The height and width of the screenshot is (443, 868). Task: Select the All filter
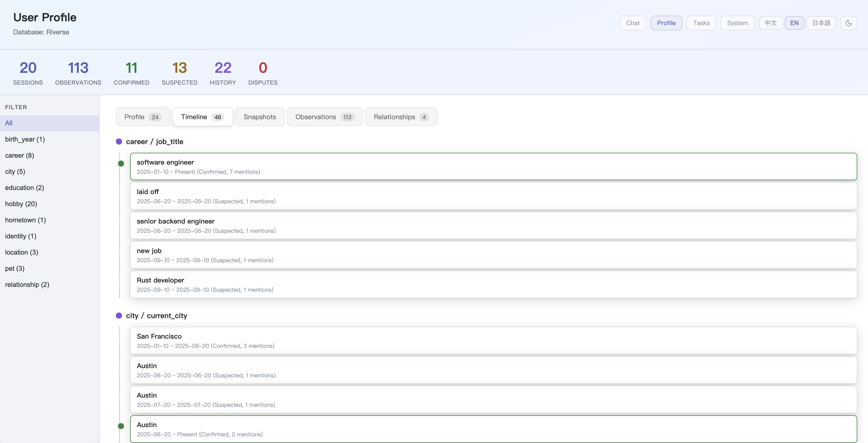[9, 123]
